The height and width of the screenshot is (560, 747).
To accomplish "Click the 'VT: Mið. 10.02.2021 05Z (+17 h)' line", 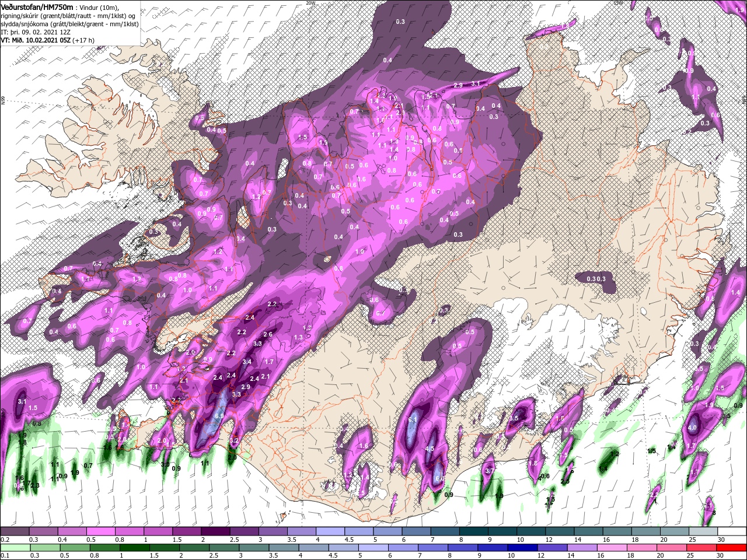I will [x=48, y=40].
